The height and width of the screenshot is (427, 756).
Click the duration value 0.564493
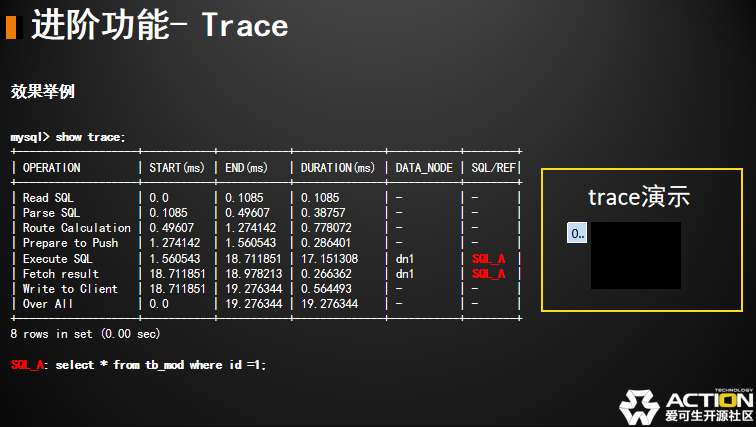click(x=326, y=289)
